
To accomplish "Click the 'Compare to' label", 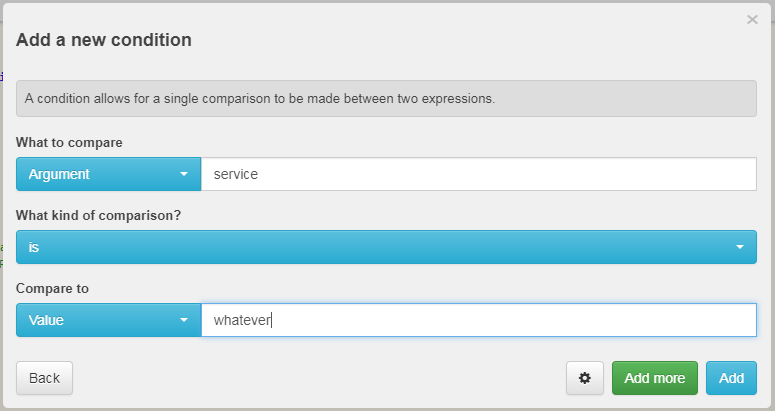I will click(52, 288).
